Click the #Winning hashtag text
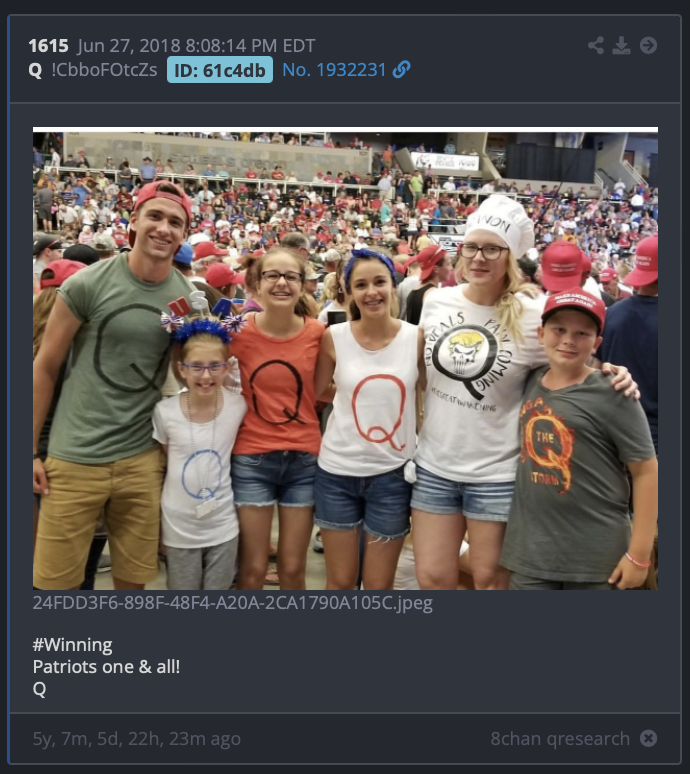690x774 pixels. pyautogui.click(x=73, y=645)
